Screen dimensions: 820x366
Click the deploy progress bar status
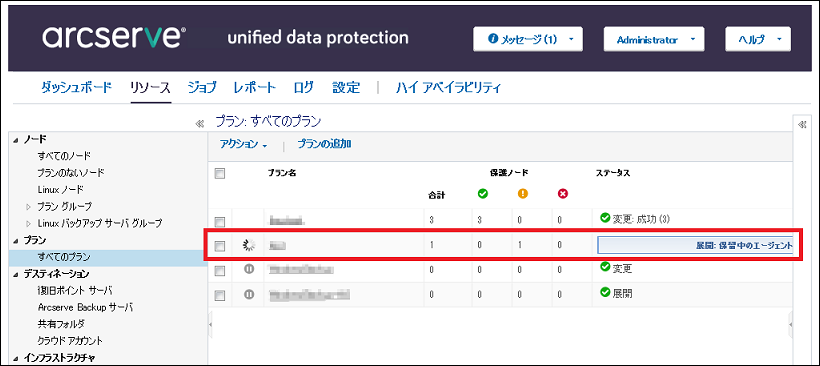pyautogui.click(x=698, y=245)
